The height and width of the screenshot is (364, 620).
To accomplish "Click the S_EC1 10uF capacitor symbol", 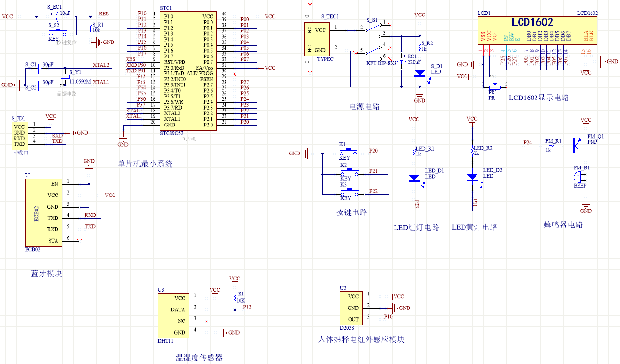I will 56,16.
